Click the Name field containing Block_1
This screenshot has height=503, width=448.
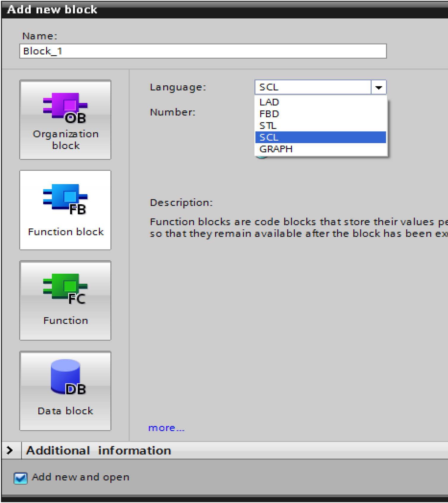203,51
